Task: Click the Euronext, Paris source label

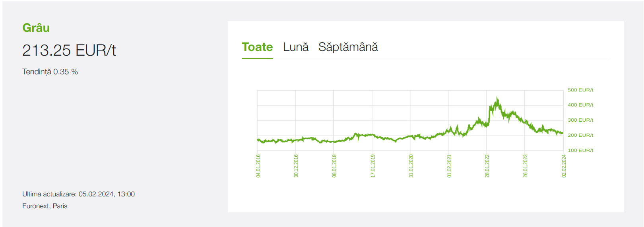Action: (x=45, y=206)
